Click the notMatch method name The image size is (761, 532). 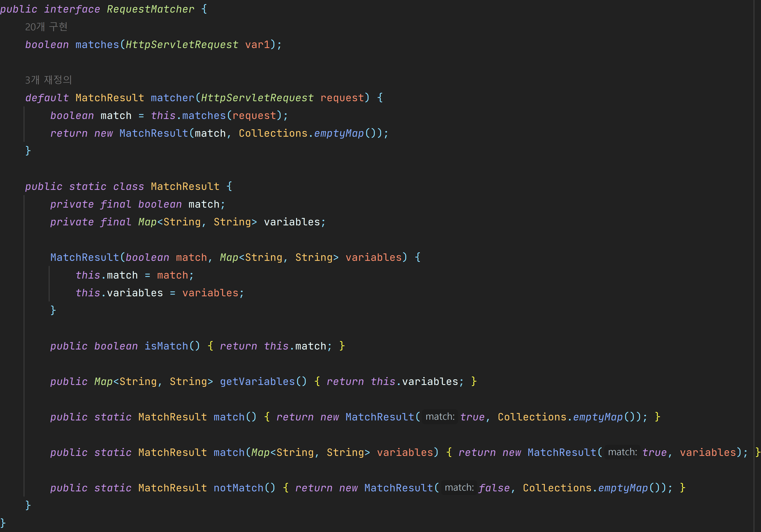[x=239, y=488]
